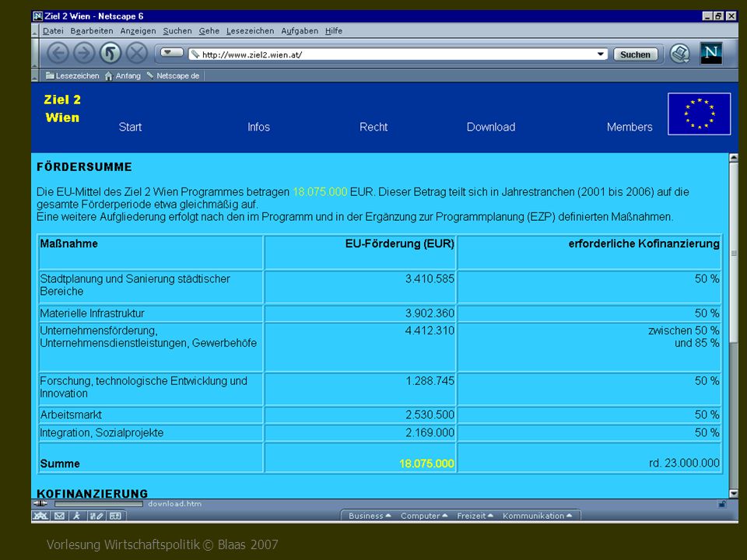
Task: Open Composer from the pen icon
Action: pos(96,516)
